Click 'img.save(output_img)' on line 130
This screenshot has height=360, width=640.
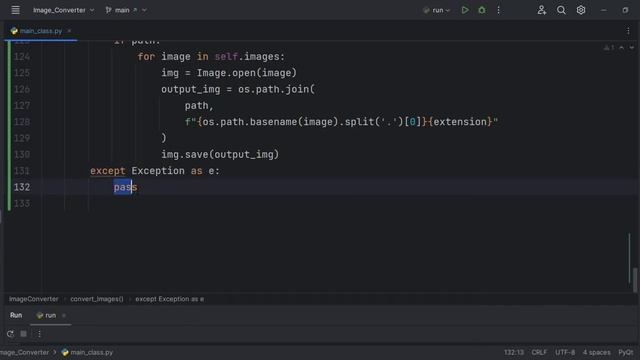pyautogui.click(x=220, y=154)
